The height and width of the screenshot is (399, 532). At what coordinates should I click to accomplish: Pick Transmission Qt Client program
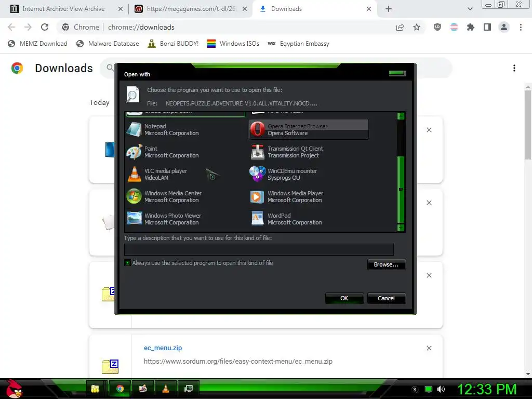tap(309, 152)
